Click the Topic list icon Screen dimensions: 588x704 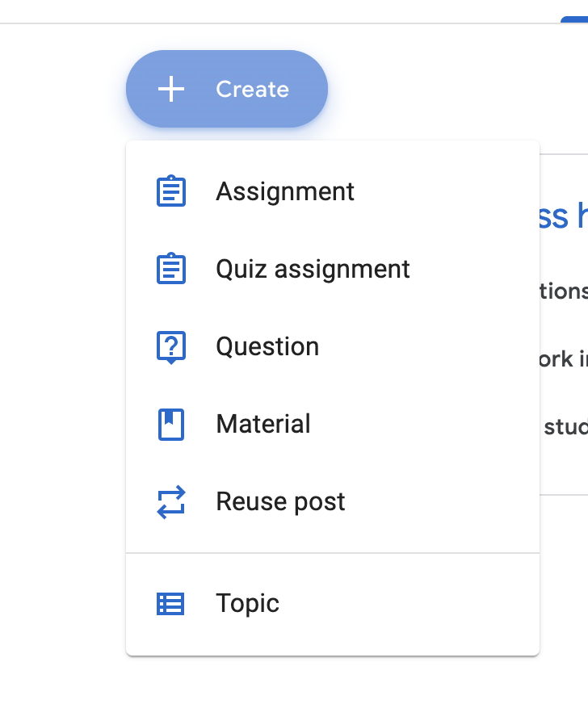point(170,604)
